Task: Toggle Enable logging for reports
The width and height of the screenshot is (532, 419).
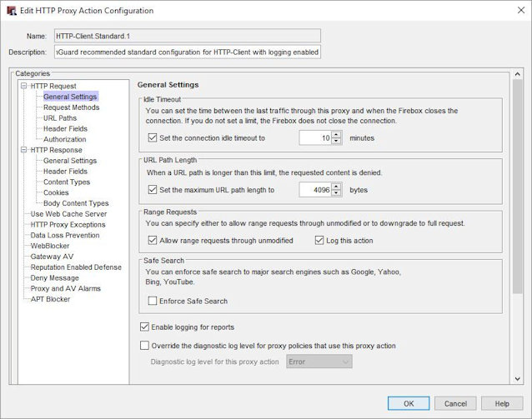Action: coord(144,327)
